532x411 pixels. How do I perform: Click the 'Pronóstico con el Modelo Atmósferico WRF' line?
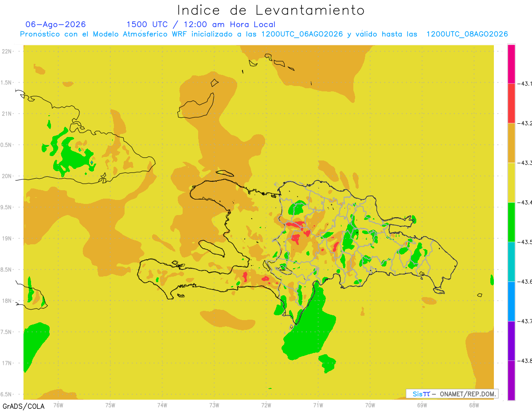tap(264, 34)
